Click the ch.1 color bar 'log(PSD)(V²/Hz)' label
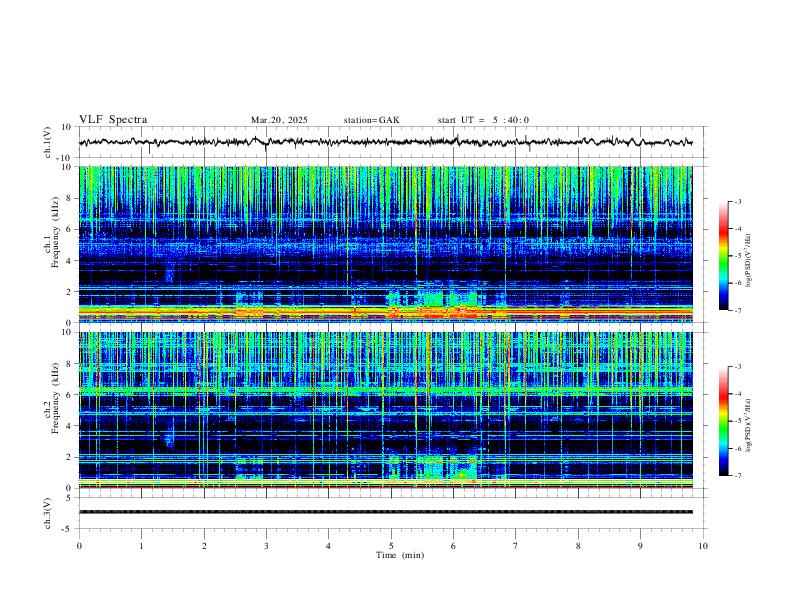The image size is (792, 612). tap(749, 261)
